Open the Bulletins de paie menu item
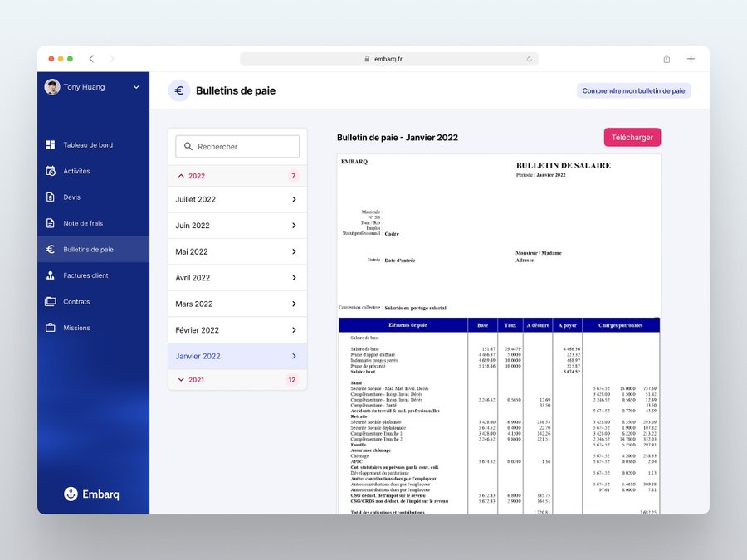 88,250
